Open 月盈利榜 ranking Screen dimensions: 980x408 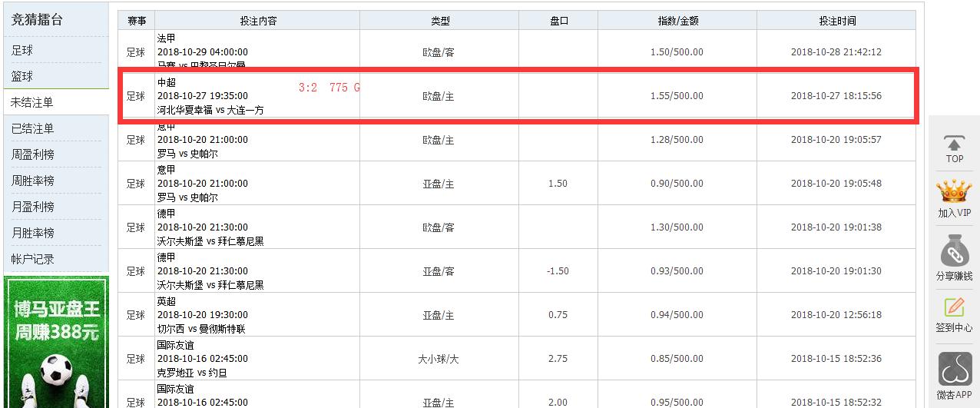(x=32, y=207)
